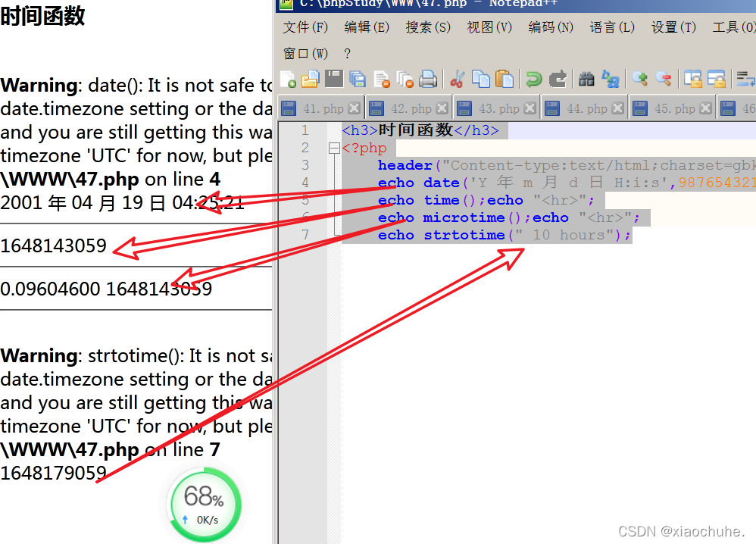Click the microtime function name in code
756x544 pixels.
(464, 217)
